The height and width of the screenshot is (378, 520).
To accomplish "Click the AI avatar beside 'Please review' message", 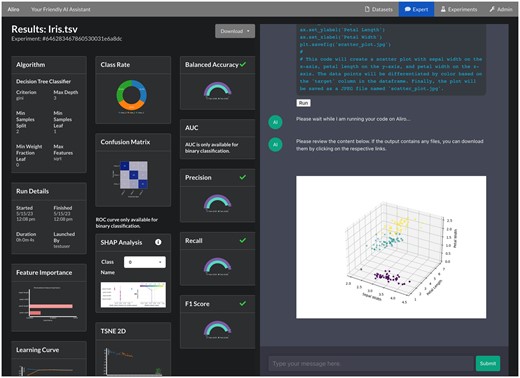I will tap(275, 144).
